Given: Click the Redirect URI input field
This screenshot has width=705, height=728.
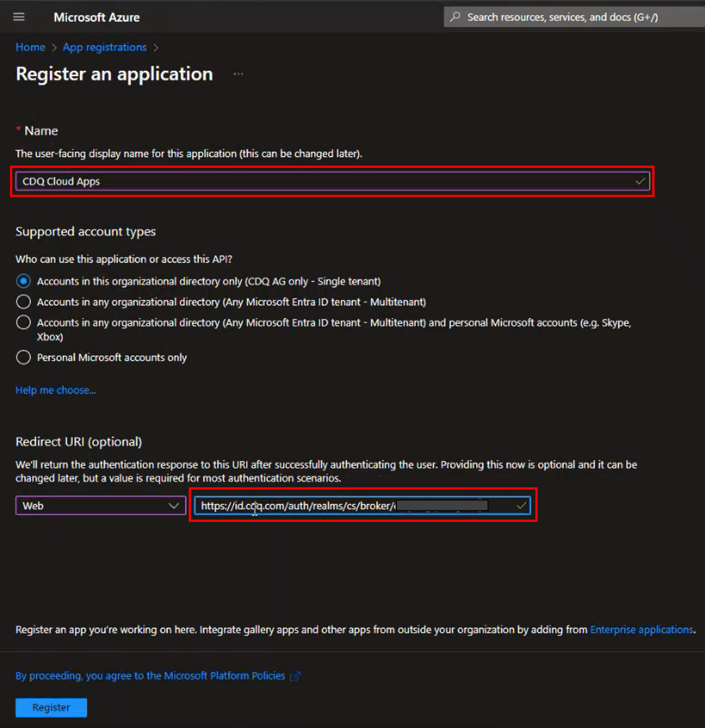Looking at the screenshot, I should pyautogui.click(x=362, y=506).
